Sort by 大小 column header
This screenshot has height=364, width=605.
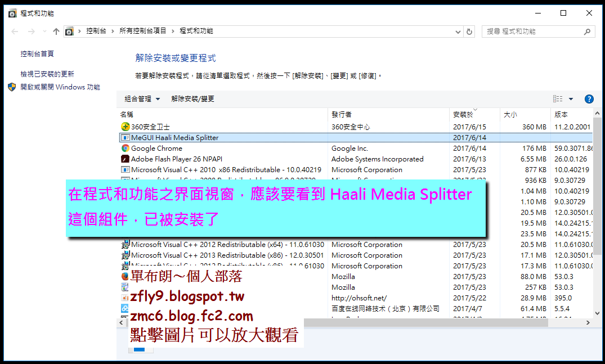point(526,115)
